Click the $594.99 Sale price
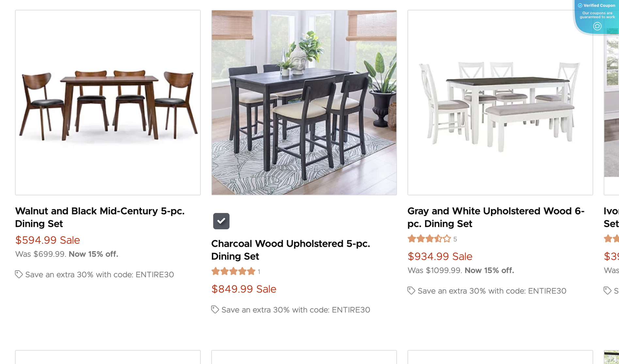Viewport: 619px width, 364px height. click(x=48, y=240)
